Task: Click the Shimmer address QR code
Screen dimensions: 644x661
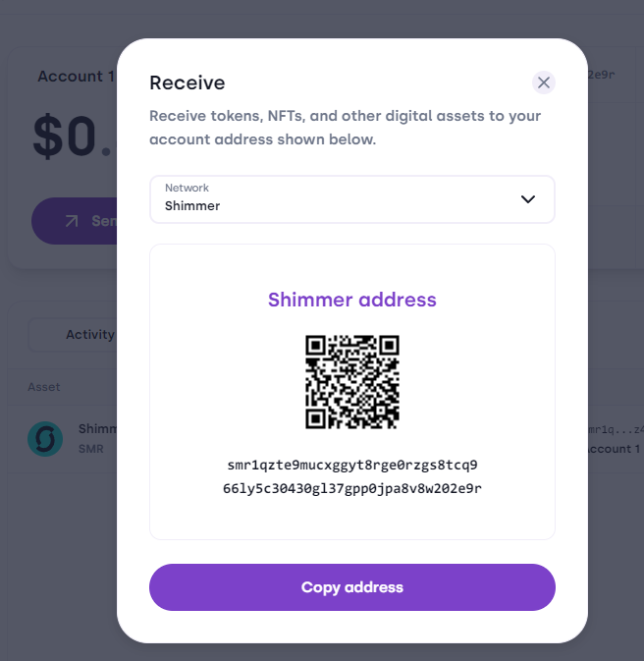Action: (x=352, y=382)
